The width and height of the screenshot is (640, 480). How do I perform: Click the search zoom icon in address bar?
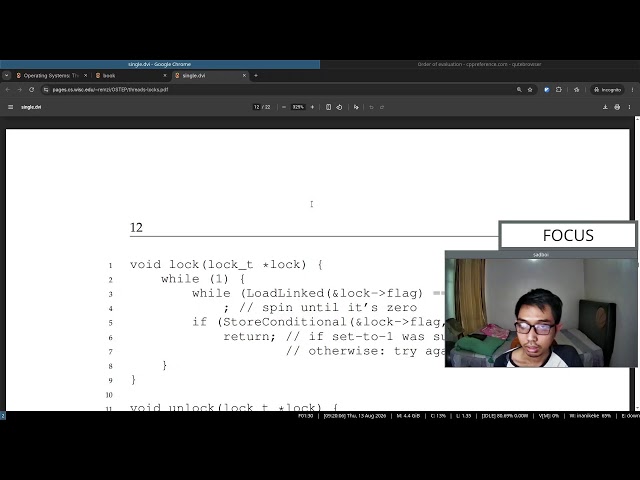click(x=519, y=89)
